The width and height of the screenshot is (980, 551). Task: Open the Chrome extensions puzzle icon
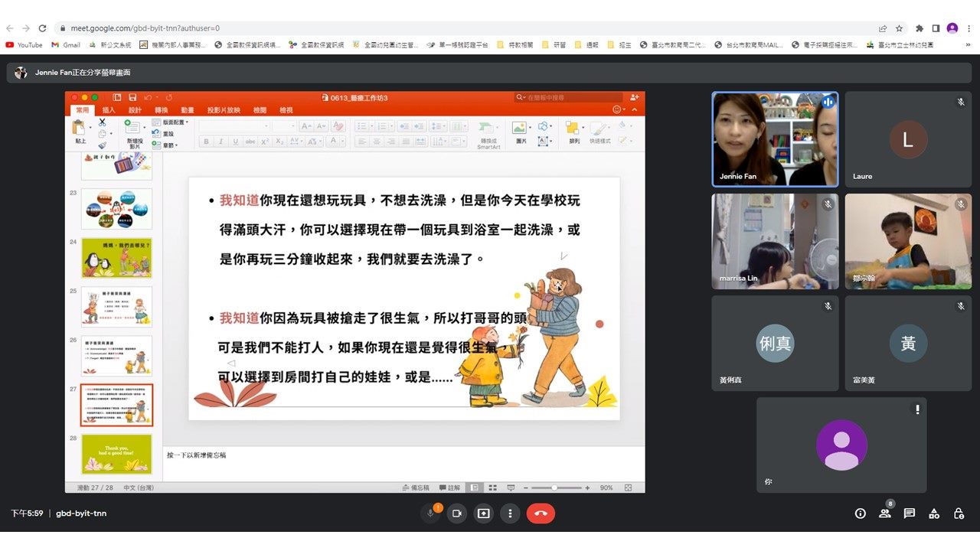pyautogui.click(x=920, y=28)
